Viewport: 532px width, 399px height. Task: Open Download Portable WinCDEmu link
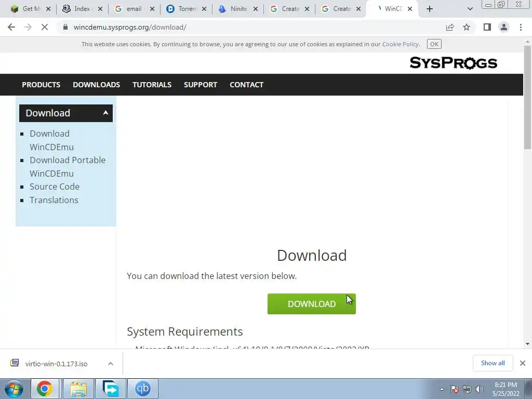[x=68, y=167]
